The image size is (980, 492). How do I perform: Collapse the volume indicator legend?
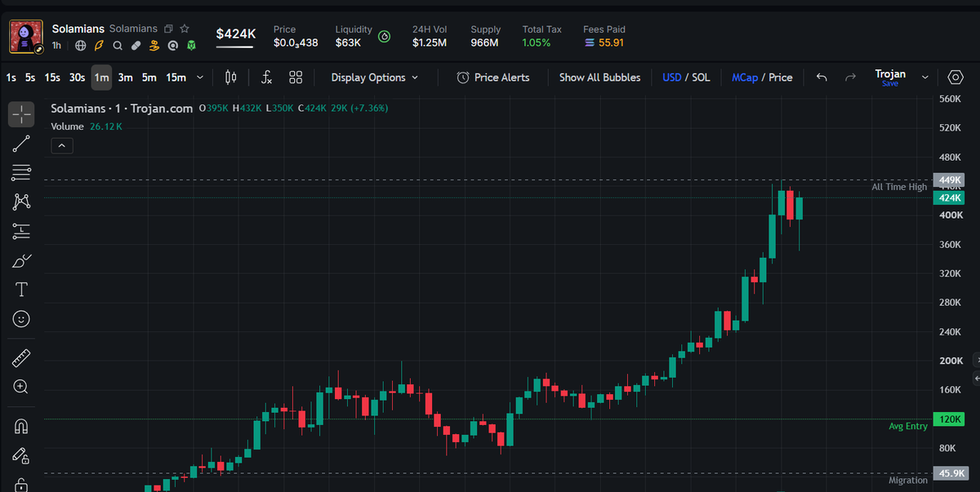(62, 146)
